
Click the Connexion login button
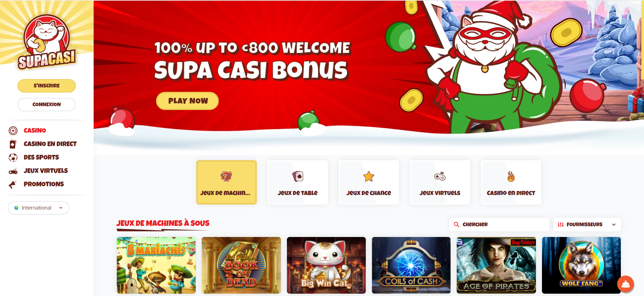[x=47, y=104]
